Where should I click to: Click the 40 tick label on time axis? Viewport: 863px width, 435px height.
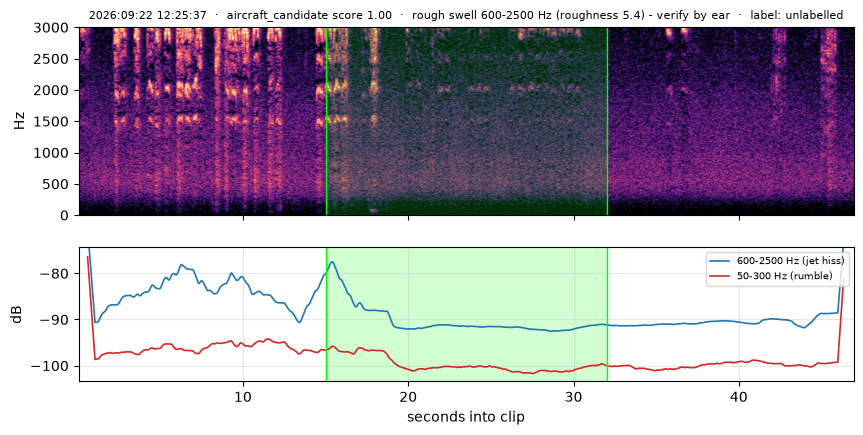pos(739,396)
